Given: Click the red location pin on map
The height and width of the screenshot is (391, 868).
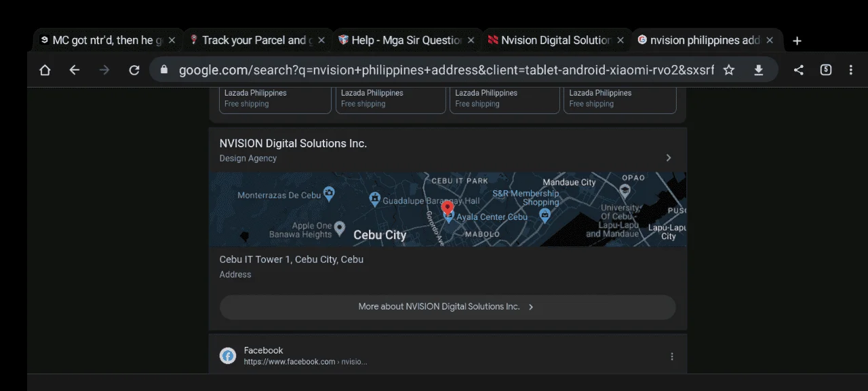Looking at the screenshot, I should pyautogui.click(x=447, y=207).
